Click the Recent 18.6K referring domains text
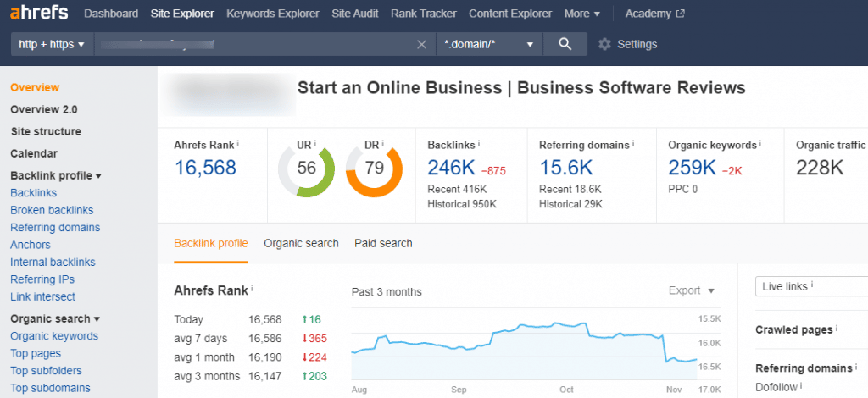 (570, 189)
